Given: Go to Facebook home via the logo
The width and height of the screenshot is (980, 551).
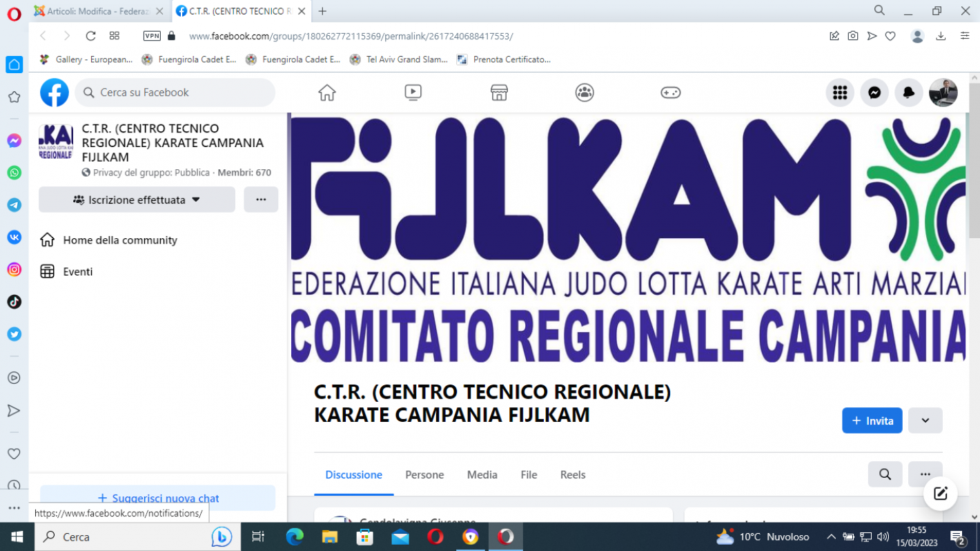Looking at the screenshot, I should 55,93.
